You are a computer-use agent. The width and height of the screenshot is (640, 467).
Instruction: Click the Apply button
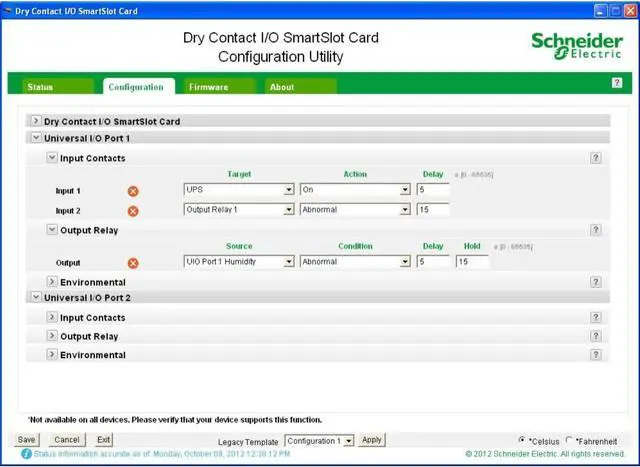coord(372,440)
